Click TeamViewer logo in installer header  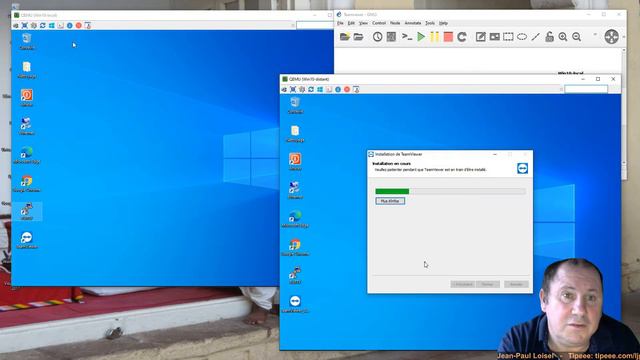pyautogui.click(x=522, y=168)
